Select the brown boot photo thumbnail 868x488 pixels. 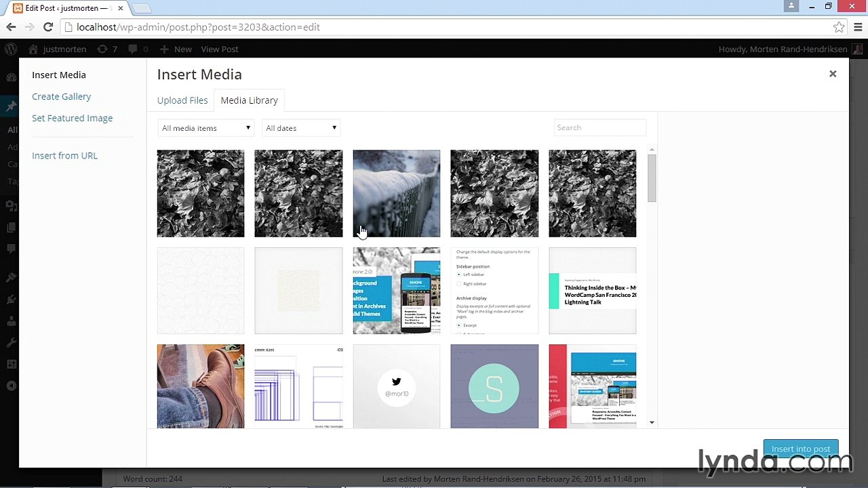pyautogui.click(x=201, y=386)
